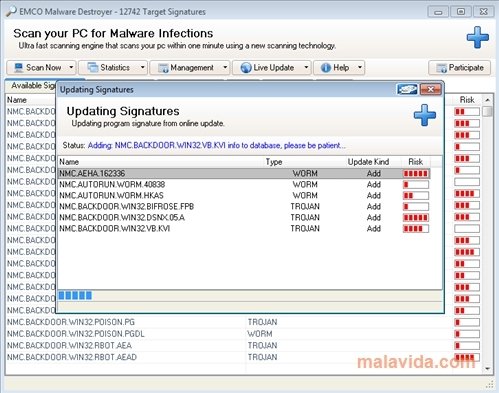Click the Management toolbar icon
Image resolution: width=499 pixels, height=393 pixels.
[163, 68]
